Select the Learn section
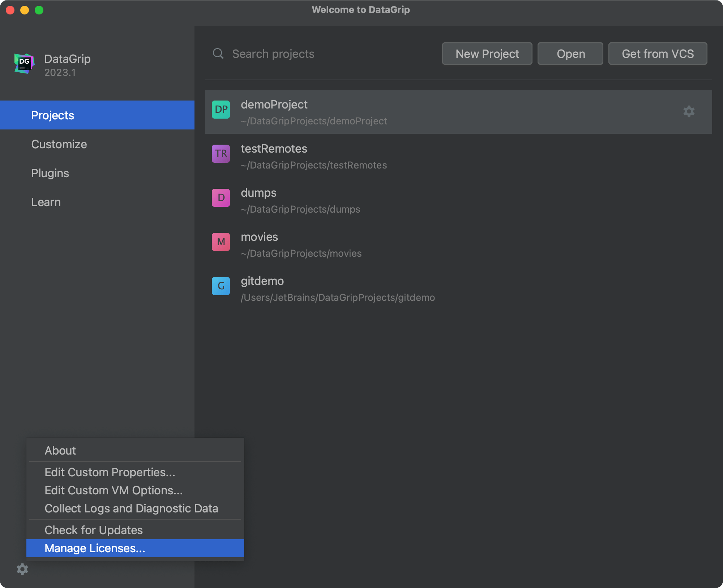This screenshot has height=588, width=723. point(46,202)
